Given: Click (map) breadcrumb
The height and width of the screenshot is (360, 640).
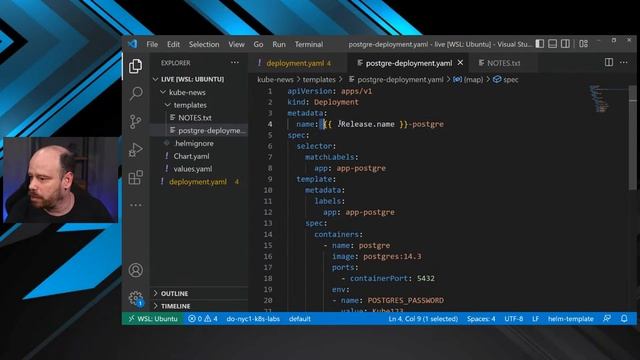Looking at the screenshot, I should (x=469, y=80).
